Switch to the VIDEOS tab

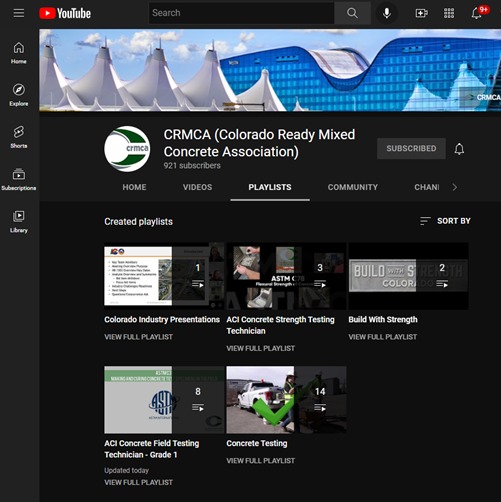pos(197,187)
